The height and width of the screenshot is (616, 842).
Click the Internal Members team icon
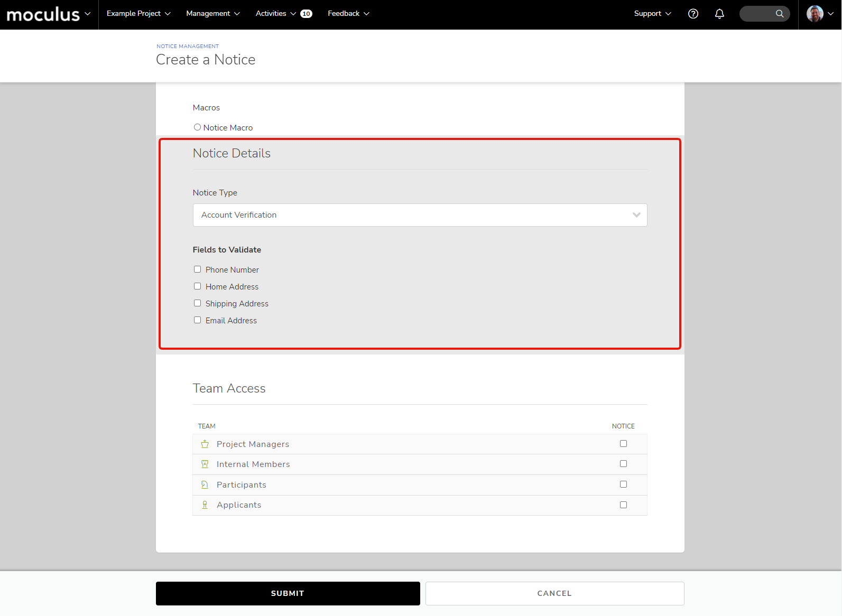(205, 464)
